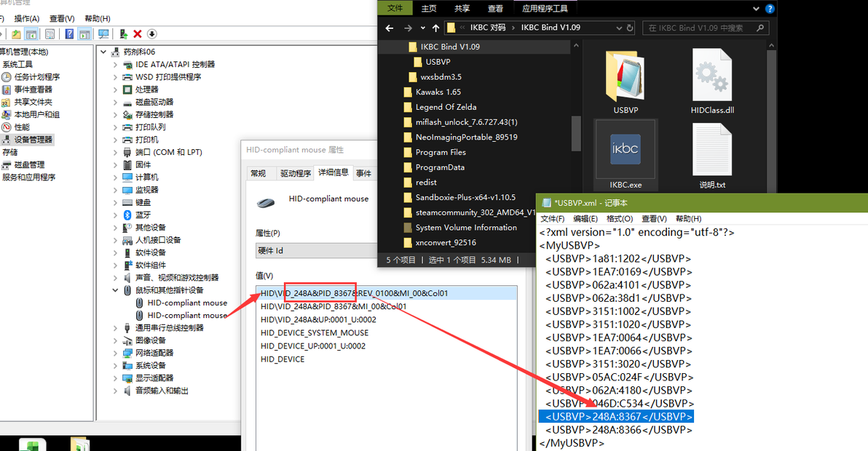Viewport: 868px width, 451px height.
Task: Open the 帮助(H) menu in Computer Management
Action: tap(98, 19)
